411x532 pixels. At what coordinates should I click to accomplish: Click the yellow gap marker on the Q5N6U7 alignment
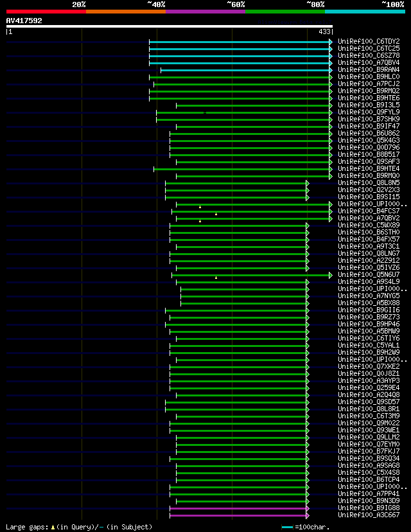click(216, 278)
